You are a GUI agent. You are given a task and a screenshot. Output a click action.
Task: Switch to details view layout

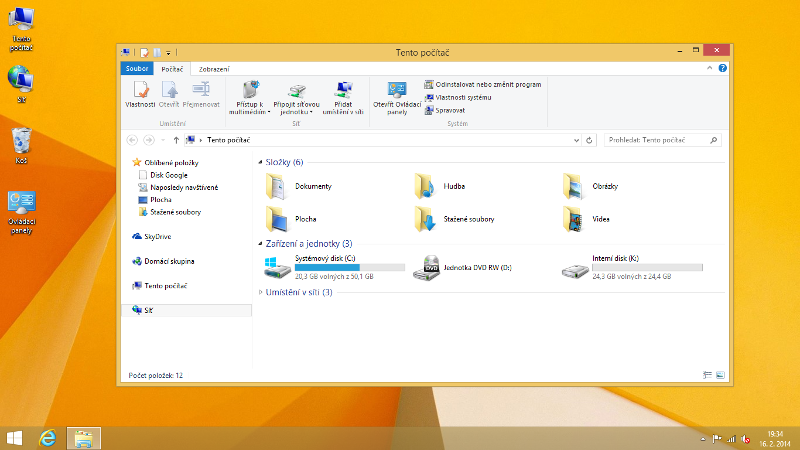[x=707, y=375]
